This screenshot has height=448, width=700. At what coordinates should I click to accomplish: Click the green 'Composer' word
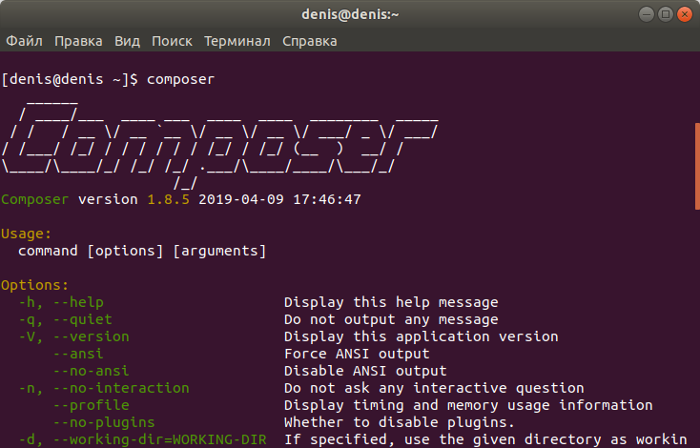point(35,199)
